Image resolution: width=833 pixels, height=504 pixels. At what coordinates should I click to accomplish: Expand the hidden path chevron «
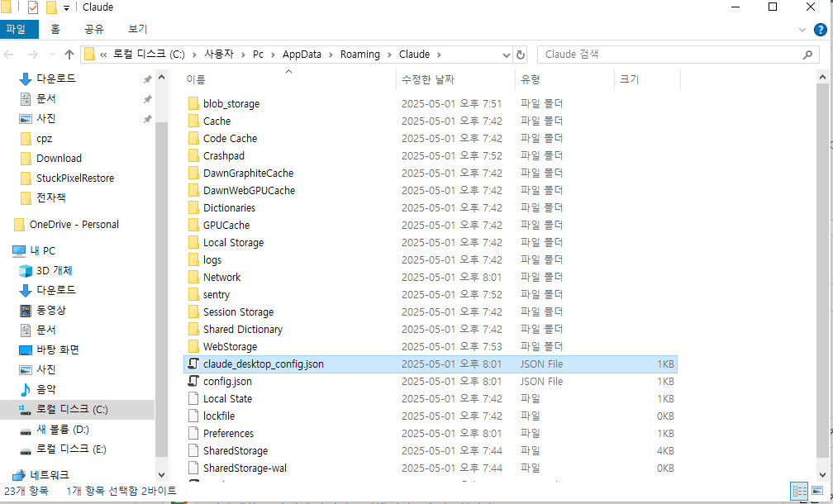pyautogui.click(x=103, y=55)
